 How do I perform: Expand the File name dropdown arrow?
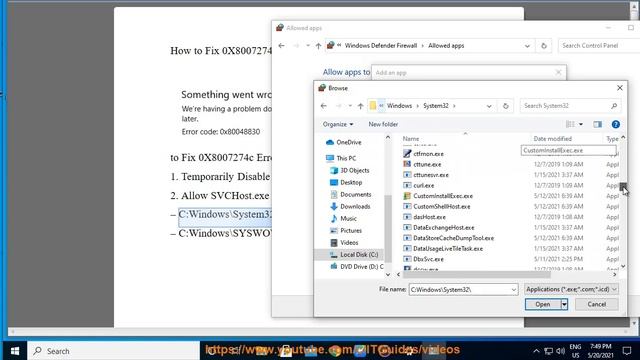(x=513, y=289)
